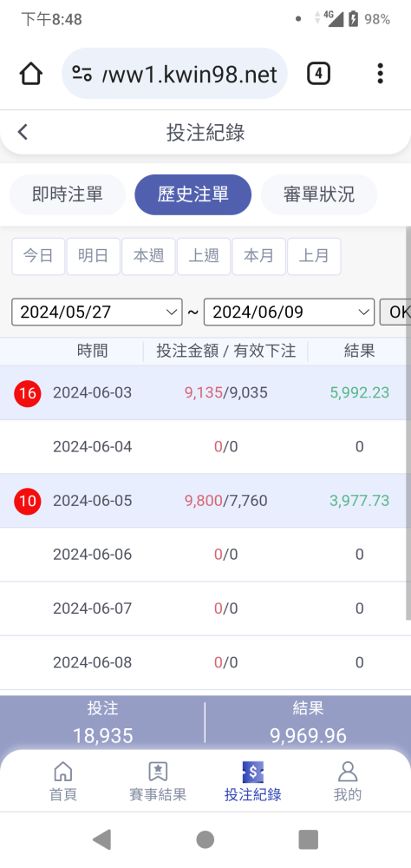Filter records by 本月

pos(259,256)
